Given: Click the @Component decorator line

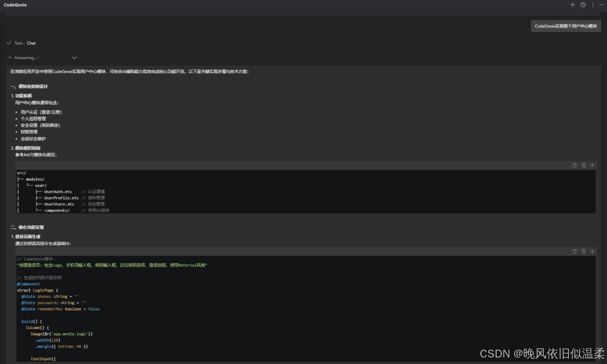Looking at the screenshot, I should (x=28, y=284).
